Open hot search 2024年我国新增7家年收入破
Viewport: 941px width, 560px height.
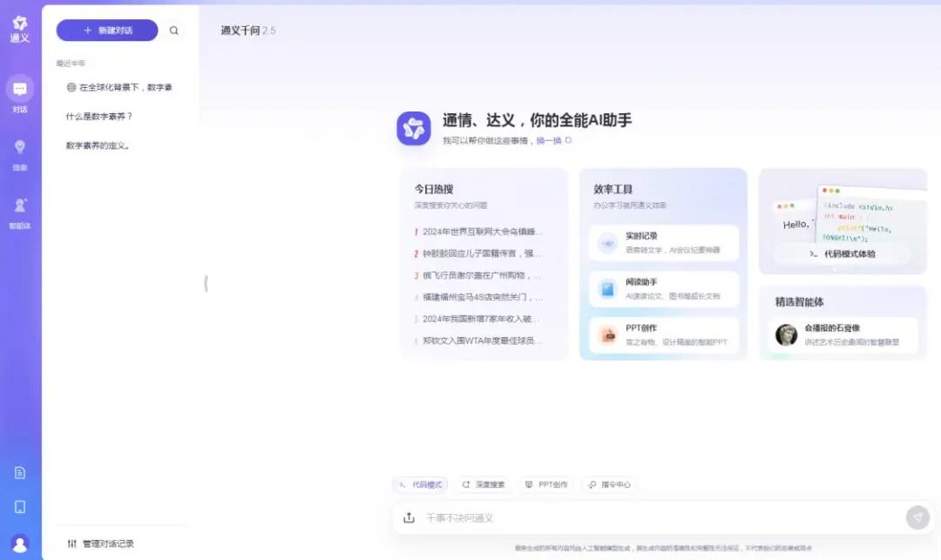(x=478, y=319)
